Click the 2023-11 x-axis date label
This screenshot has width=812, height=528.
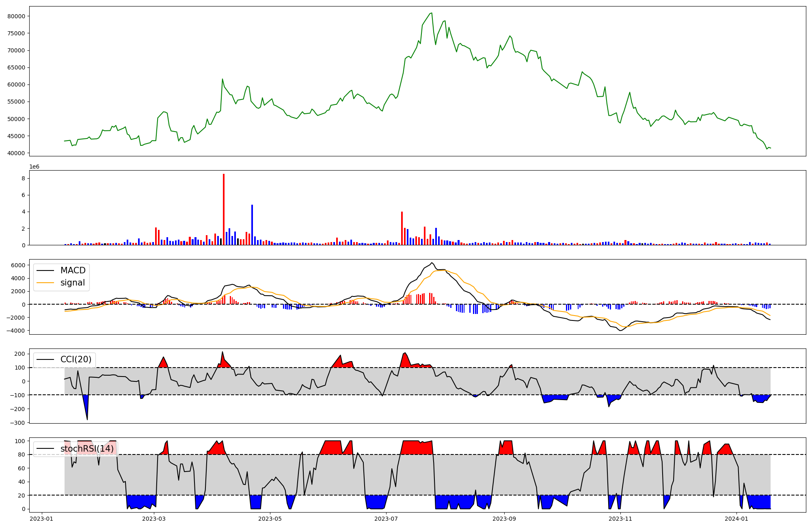(x=620, y=519)
